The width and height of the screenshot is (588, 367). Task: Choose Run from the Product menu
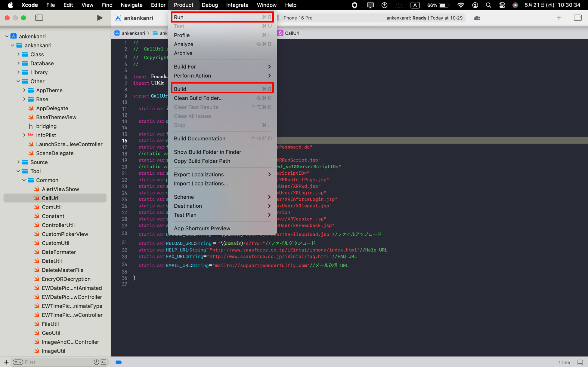[x=222, y=17]
